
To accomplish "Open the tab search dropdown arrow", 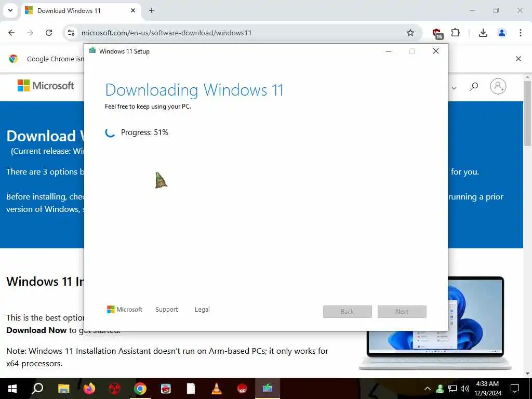I will pos(10,10).
